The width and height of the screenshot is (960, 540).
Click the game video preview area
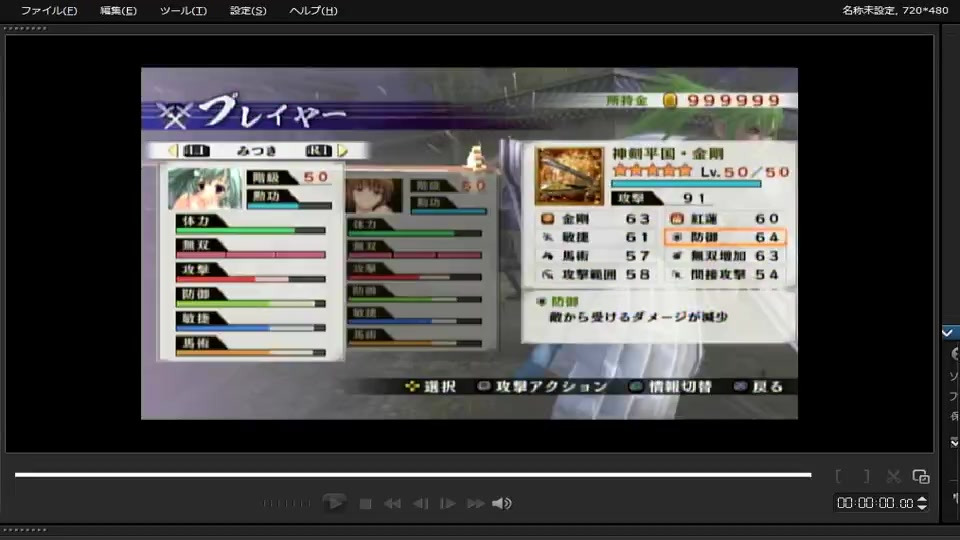click(x=469, y=243)
